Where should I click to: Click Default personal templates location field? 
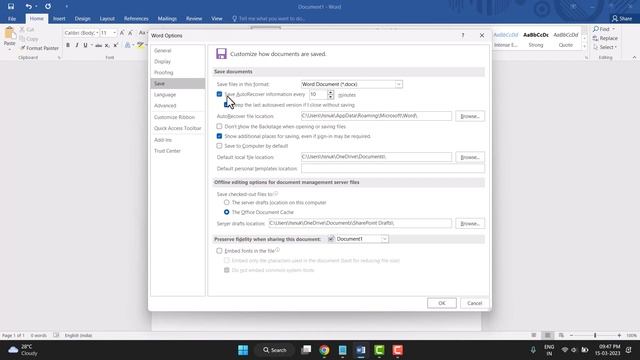pos(393,168)
